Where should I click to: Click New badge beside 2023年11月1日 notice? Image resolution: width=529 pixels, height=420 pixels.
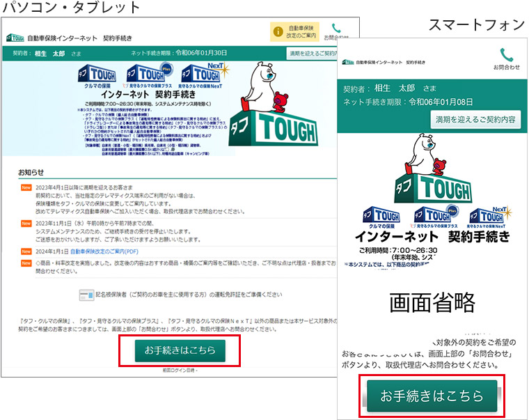coord(26,224)
